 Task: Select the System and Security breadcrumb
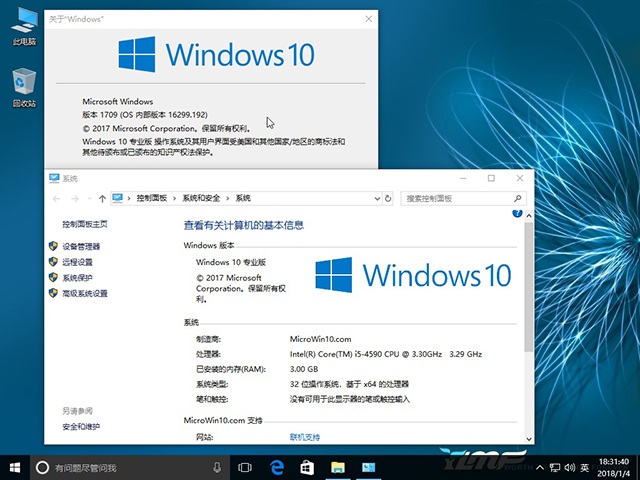(201, 198)
